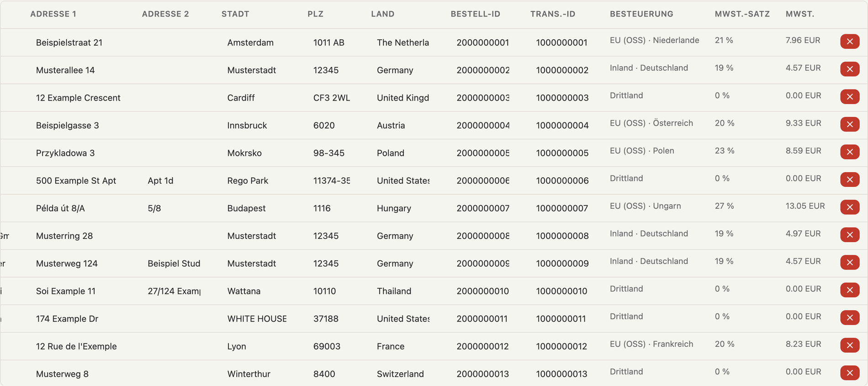Edit the PLZ field showing CF3 2WL

click(x=332, y=98)
